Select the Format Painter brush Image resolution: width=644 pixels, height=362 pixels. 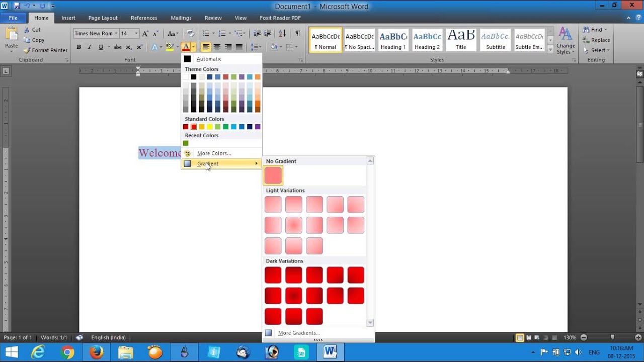pos(27,50)
